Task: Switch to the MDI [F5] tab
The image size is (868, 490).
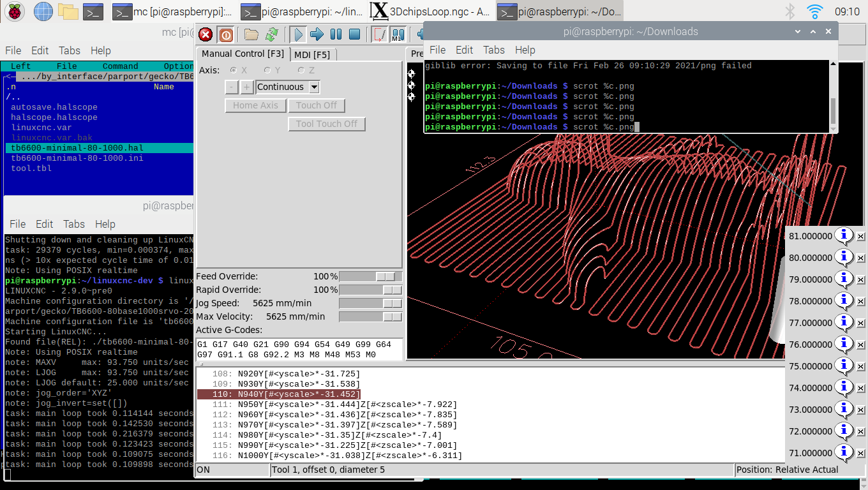Action: (x=312, y=55)
